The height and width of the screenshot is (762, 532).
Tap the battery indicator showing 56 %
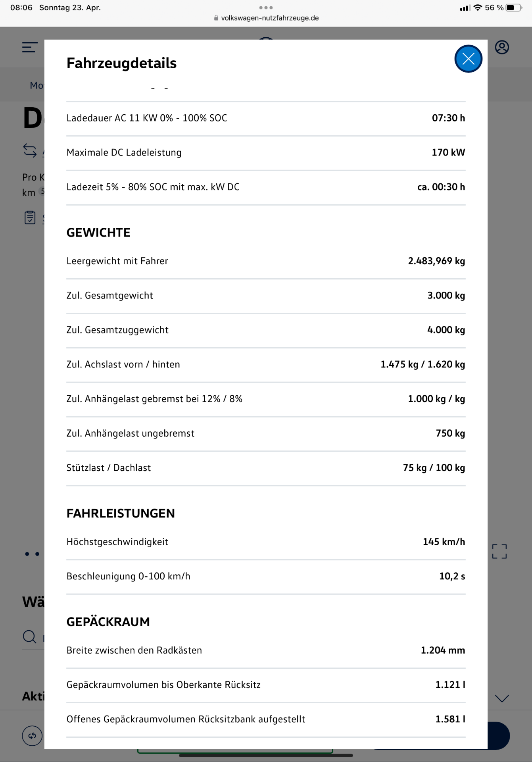tap(514, 8)
